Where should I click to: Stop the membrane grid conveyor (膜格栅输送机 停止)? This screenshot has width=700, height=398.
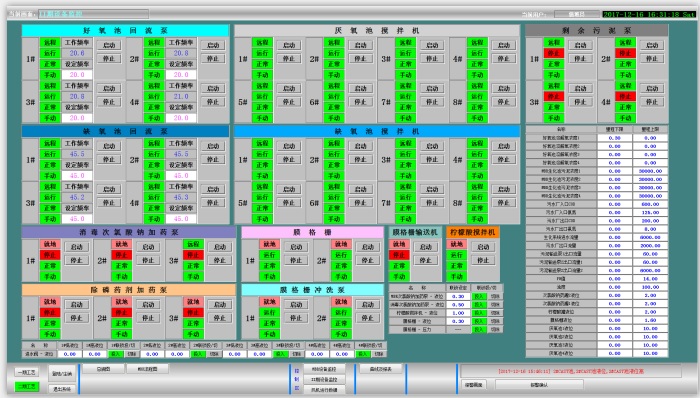coord(425,260)
